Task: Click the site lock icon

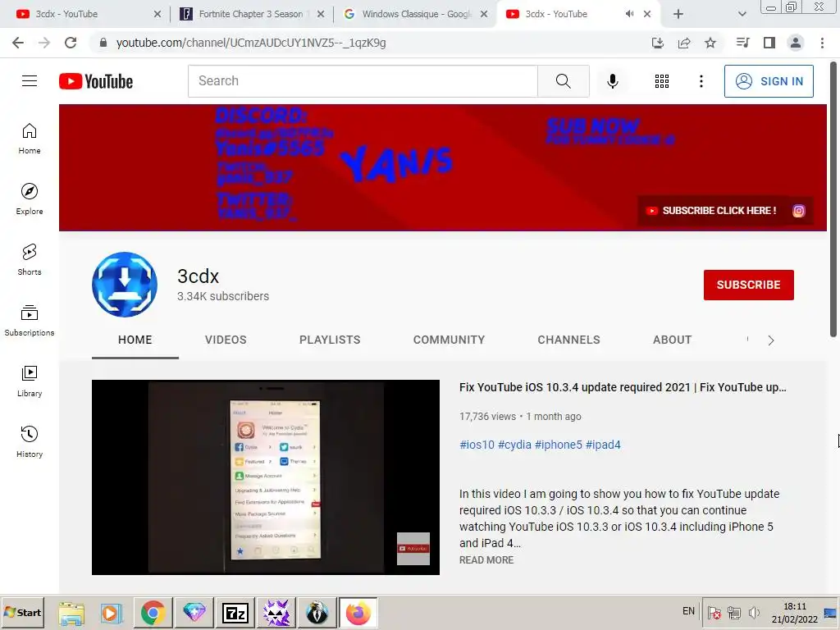Action: point(103,43)
